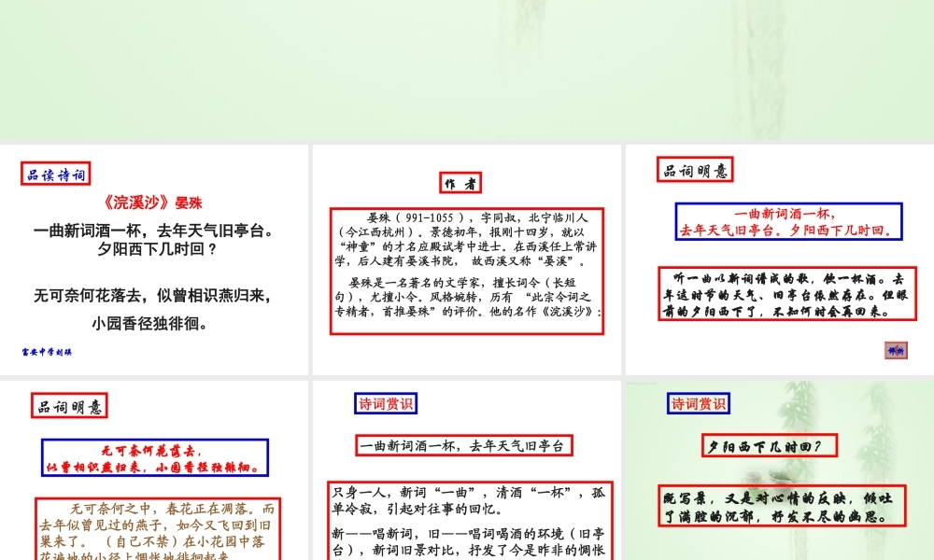This screenshot has height=560, width=934.
Task: Click the 作者 heading box
Action: [460, 183]
